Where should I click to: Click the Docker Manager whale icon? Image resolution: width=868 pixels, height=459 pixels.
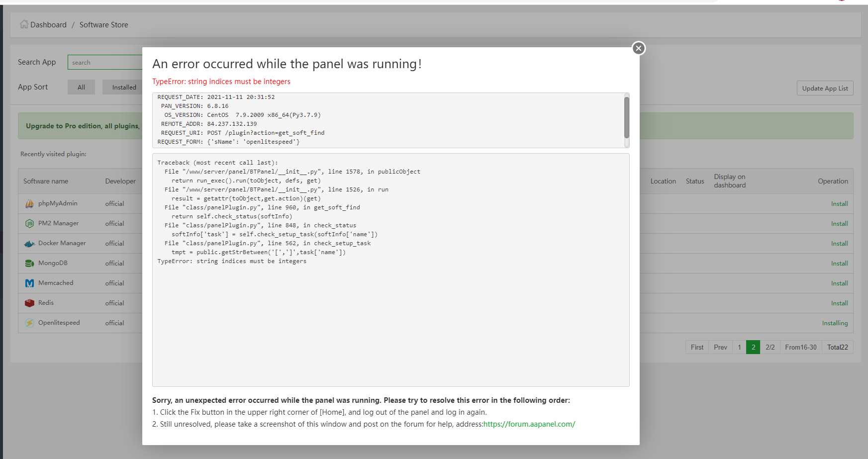(29, 243)
